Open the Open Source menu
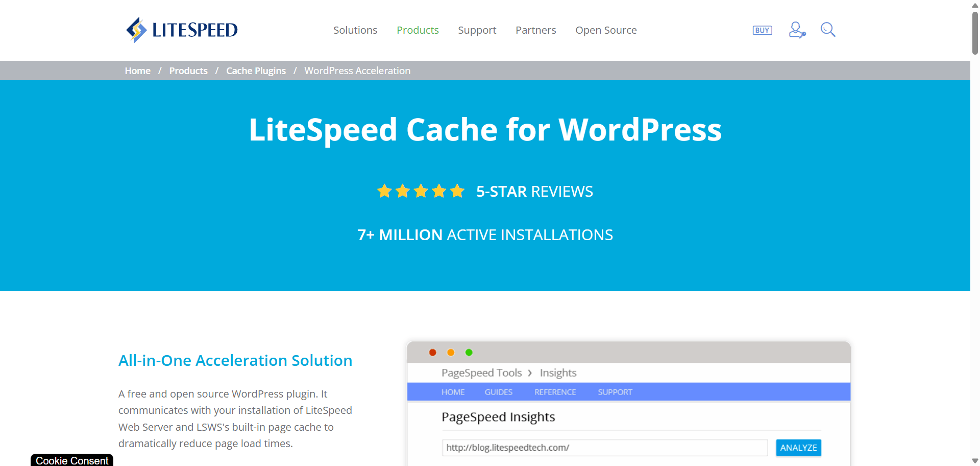Screen dimensions: 980x466 click(606, 30)
